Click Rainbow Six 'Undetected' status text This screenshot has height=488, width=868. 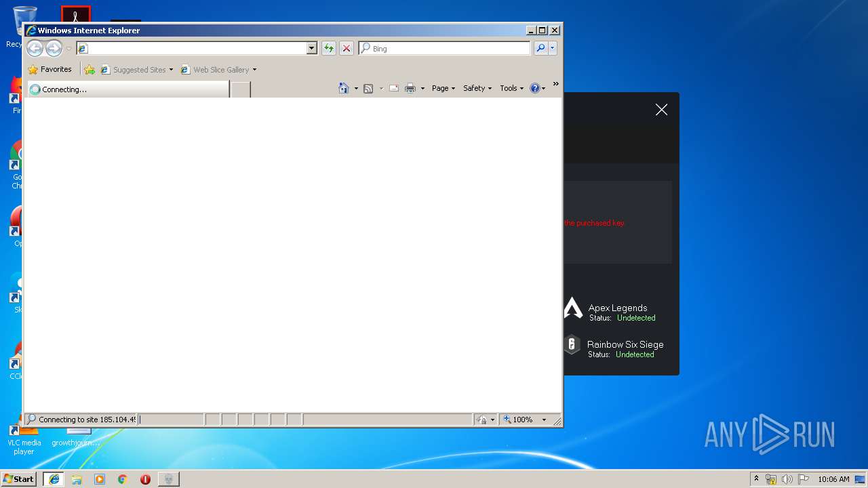635,354
